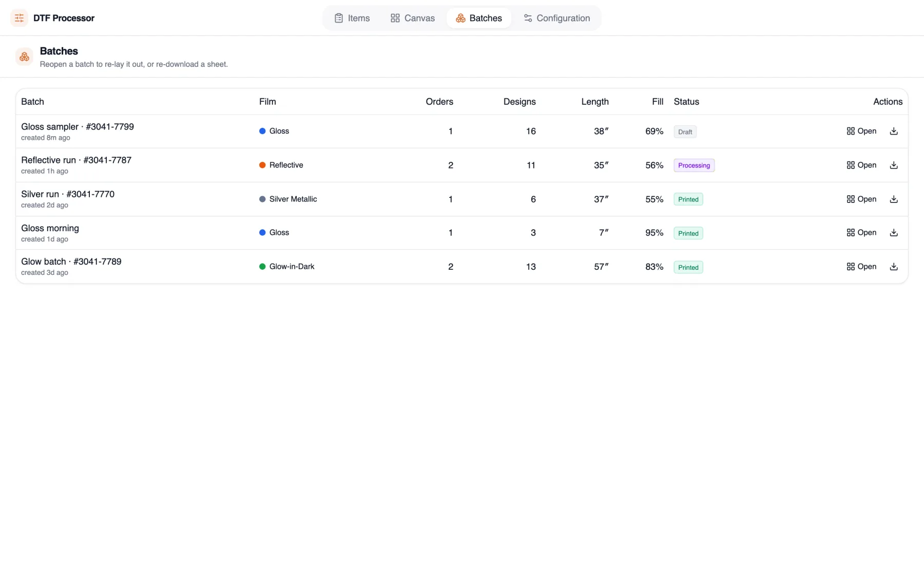Screen dimensions: 924x578
Task: Go to the Canvas tab
Action: point(413,18)
